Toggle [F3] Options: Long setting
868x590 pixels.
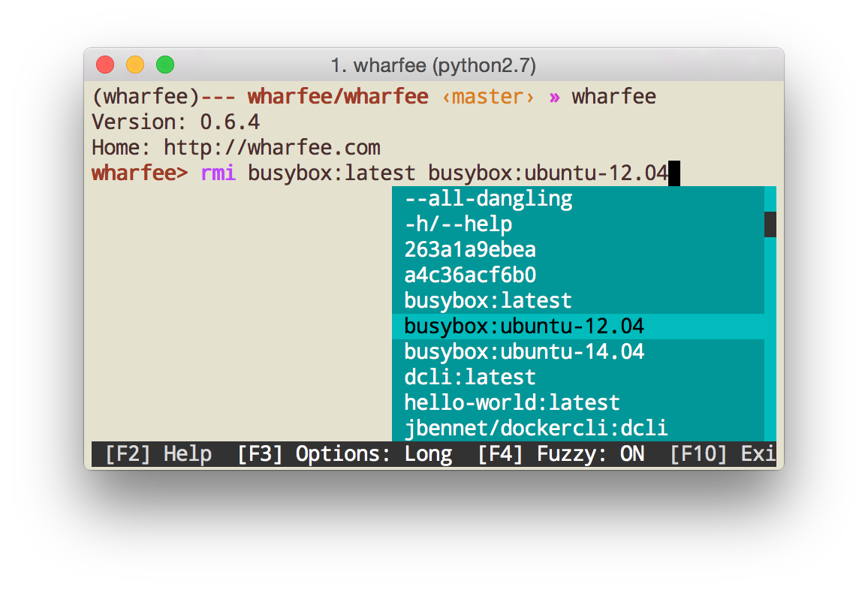click(x=345, y=454)
